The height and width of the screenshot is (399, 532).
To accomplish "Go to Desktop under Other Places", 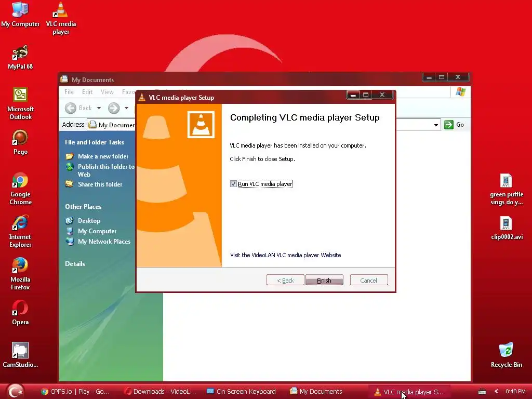I will 89,220.
